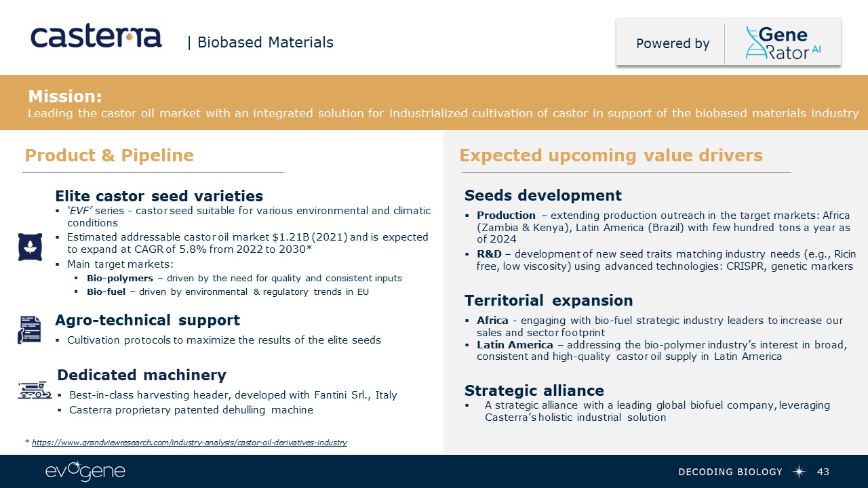Viewport: 868px width, 488px height.
Task: Click the DNA helix icon in GeneRator logo
Action: pyautogui.click(x=753, y=43)
